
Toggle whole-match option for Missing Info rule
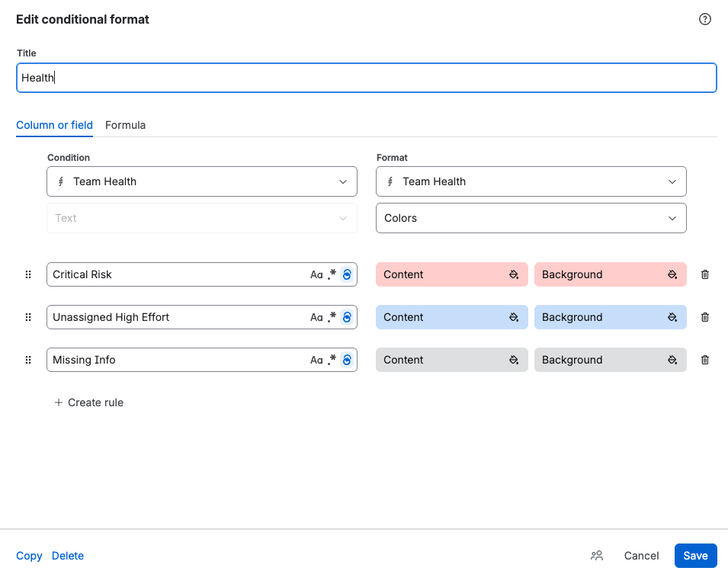347,360
